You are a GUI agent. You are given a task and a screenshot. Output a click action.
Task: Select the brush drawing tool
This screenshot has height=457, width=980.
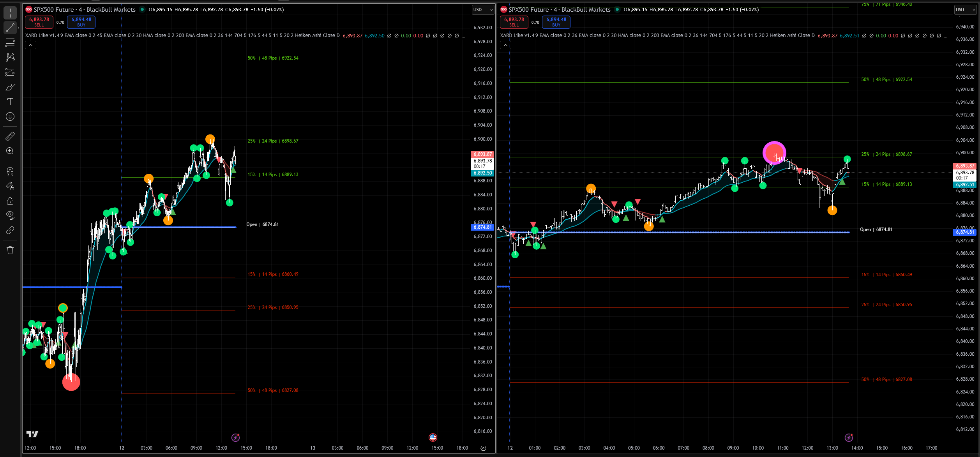pos(10,87)
